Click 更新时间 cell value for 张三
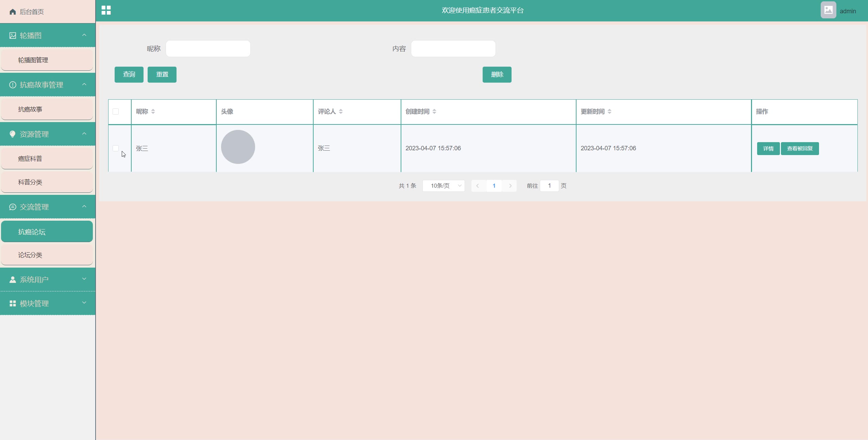Viewport: 868px width, 440px height. 608,148
